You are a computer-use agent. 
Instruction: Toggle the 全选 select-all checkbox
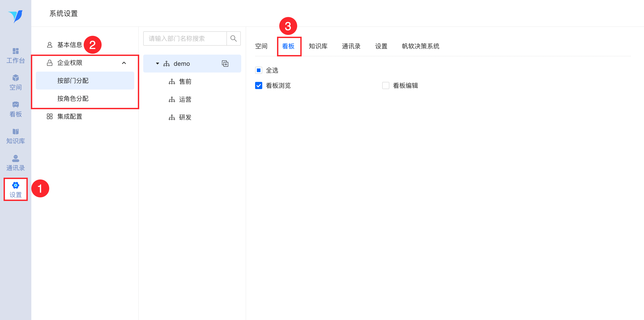[258, 70]
